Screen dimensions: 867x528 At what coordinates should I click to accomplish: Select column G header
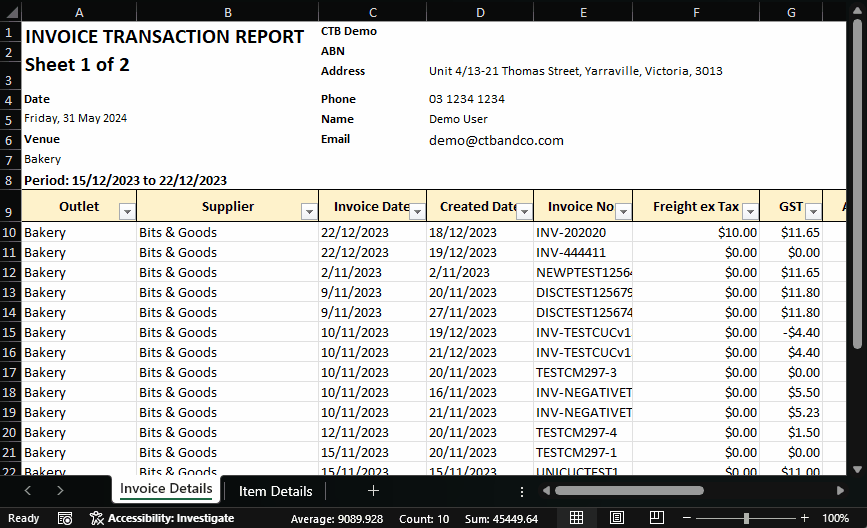pyautogui.click(x=791, y=12)
